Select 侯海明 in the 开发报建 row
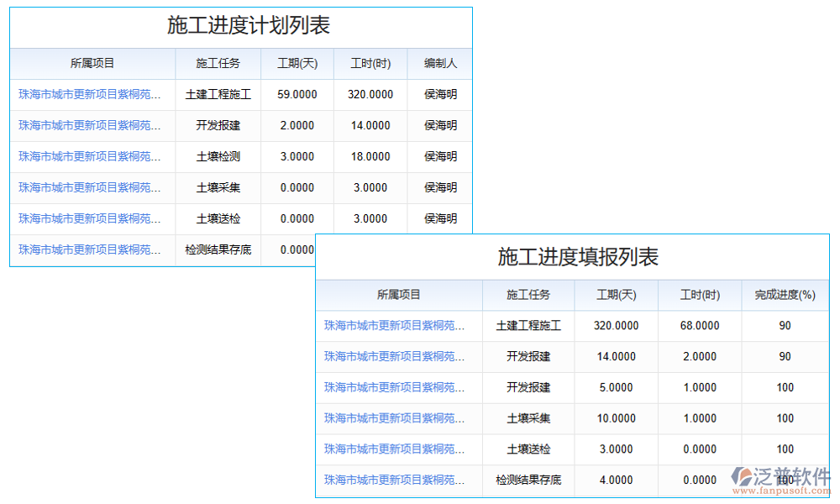The height and width of the screenshot is (504, 840). point(439,125)
